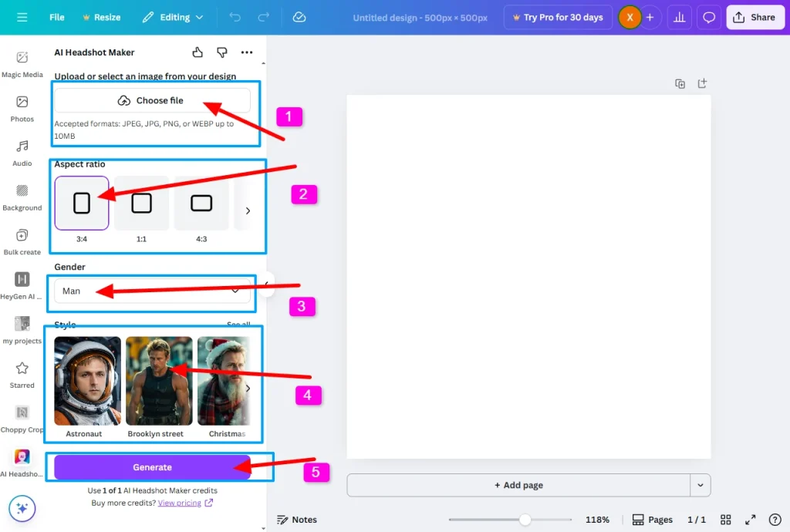Select the 3:4 aspect ratio option
Image resolution: width=790 pixels, height=532 pixels.
pos(82,204)
